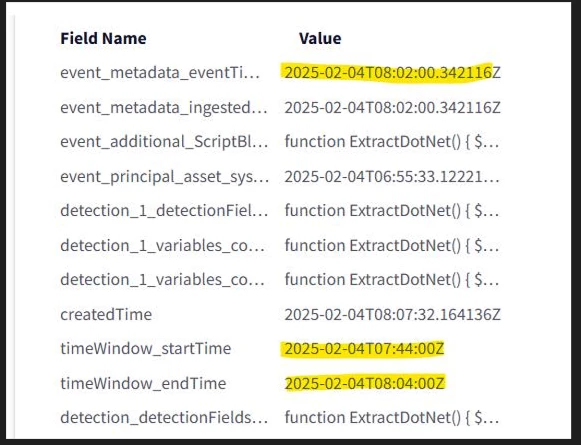Open the ExtractDotNet value for detection_1_detectionFiel…
The width and height of the screenshot is (581, 445).
[392, 211]
